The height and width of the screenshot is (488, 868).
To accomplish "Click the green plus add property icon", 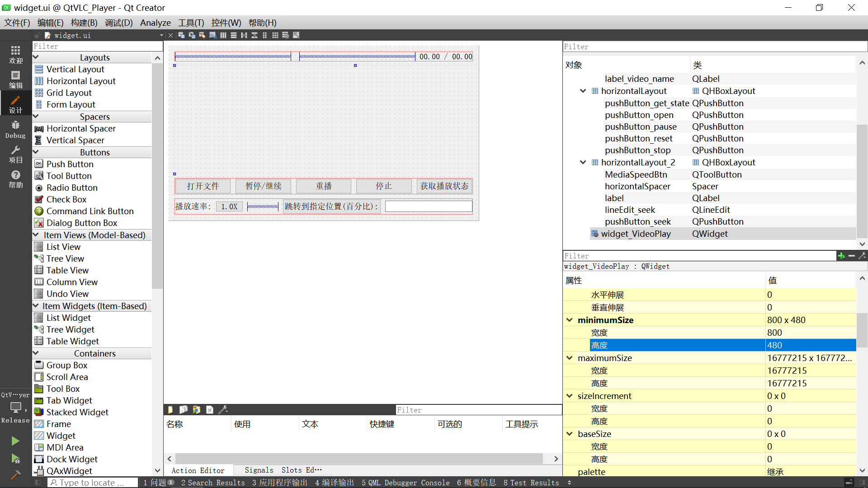I will pos(841,256).
